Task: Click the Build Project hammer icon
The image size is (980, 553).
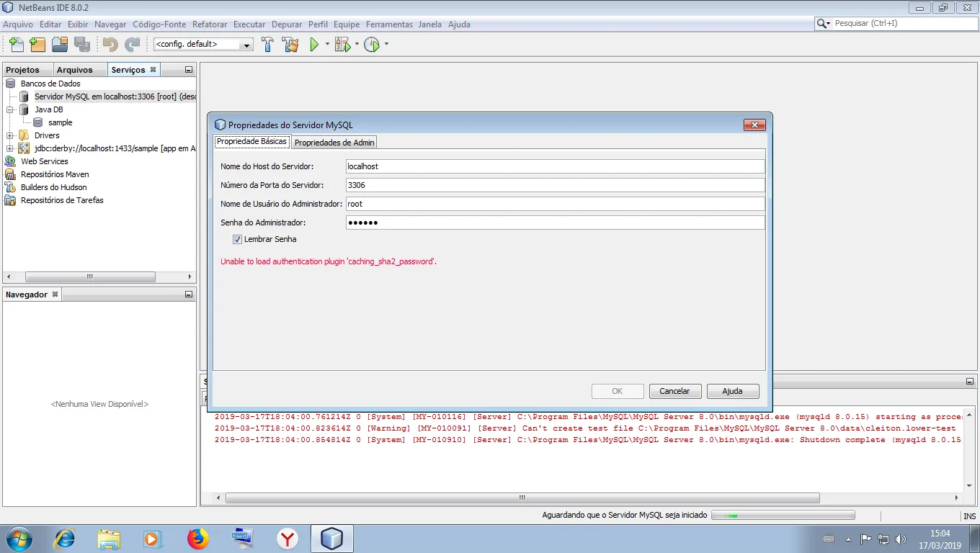Action: click(x=267, y=45)
